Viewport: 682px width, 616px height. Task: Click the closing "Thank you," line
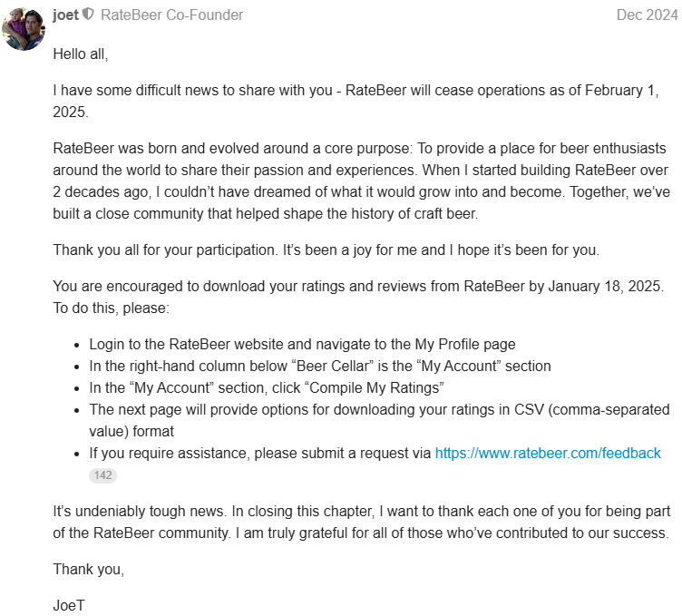(x=89, y=569)
